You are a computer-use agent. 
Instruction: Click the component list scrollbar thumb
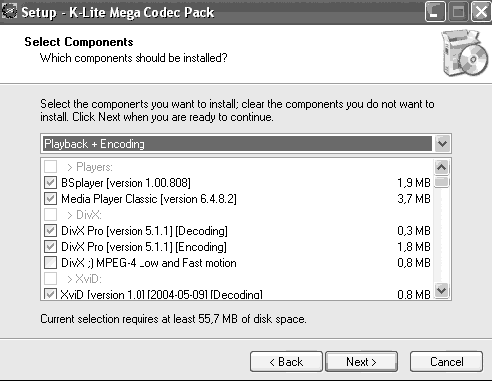tap(442, 182)
